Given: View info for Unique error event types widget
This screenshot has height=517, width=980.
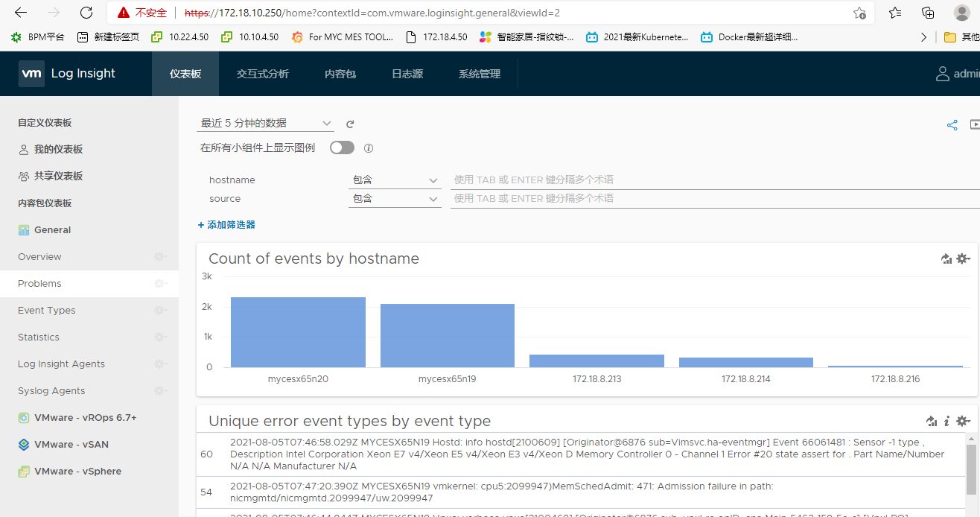Looking at the screenshot, I should pyautogui.click(x=946, y=421).
